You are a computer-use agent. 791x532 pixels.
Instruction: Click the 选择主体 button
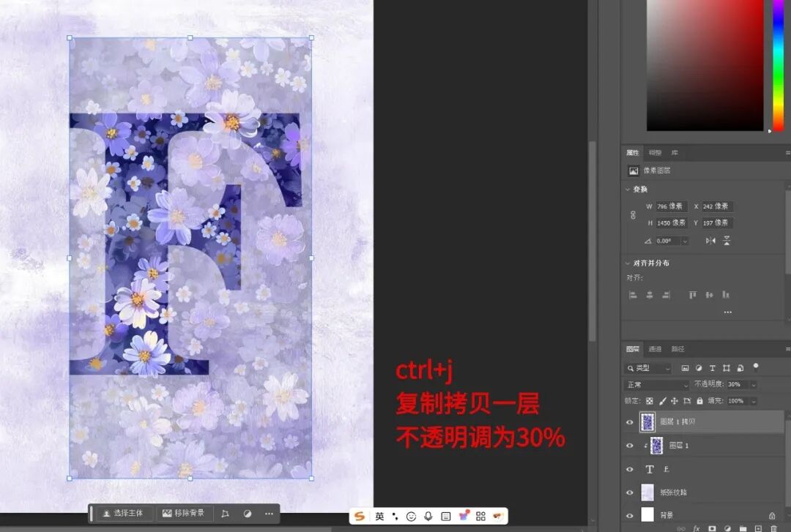tap(123, 514)
